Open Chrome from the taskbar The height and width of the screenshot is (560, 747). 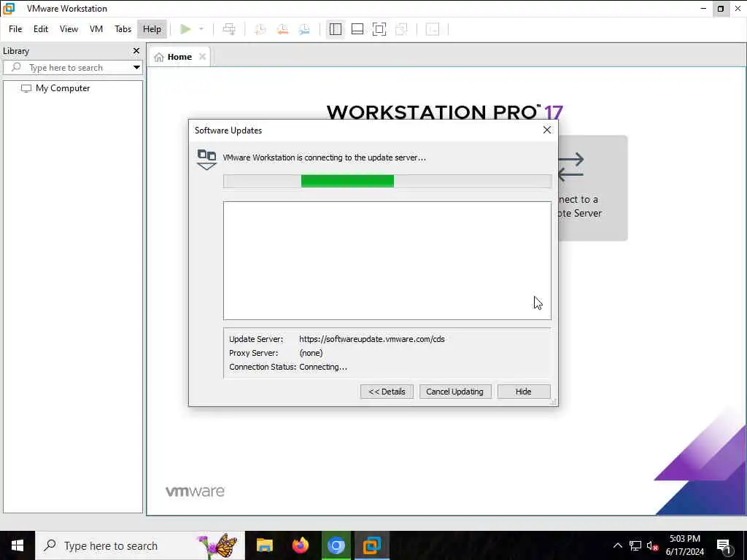coord(336,545)
